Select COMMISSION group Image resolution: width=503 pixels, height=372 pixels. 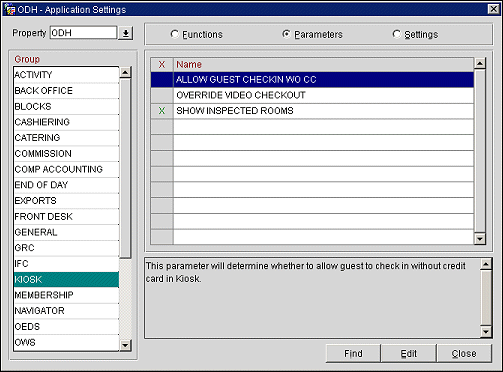tap(66, 153)
